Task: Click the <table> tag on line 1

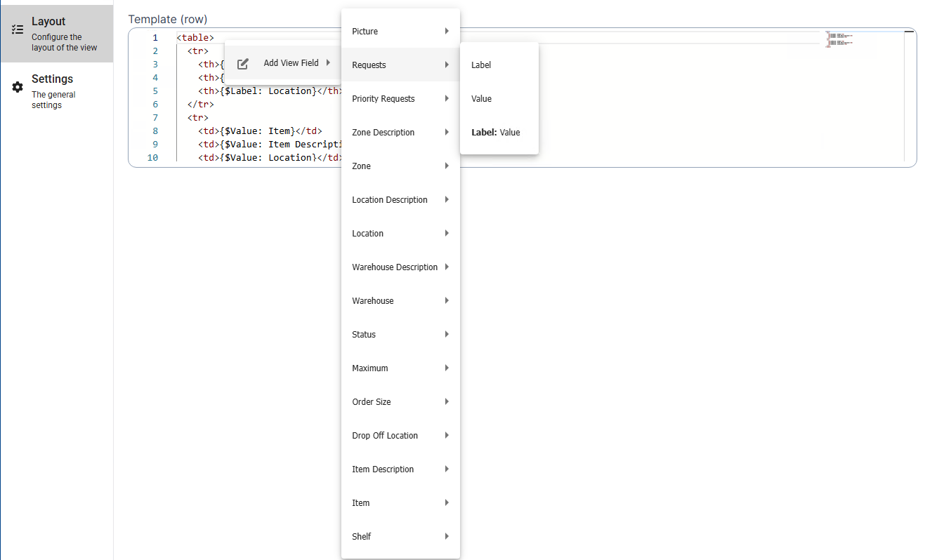Action: click(195, 38)
